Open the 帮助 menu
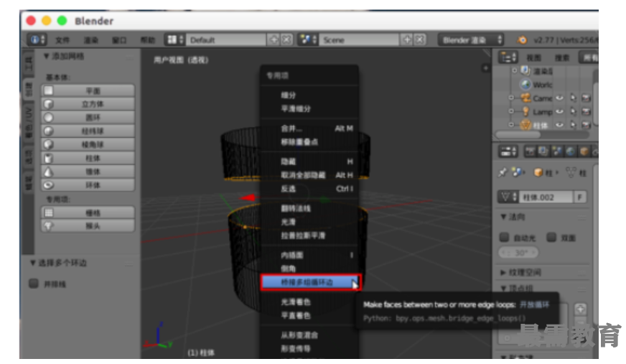Screen dimensions: 626x364 [x=147, y=40]
